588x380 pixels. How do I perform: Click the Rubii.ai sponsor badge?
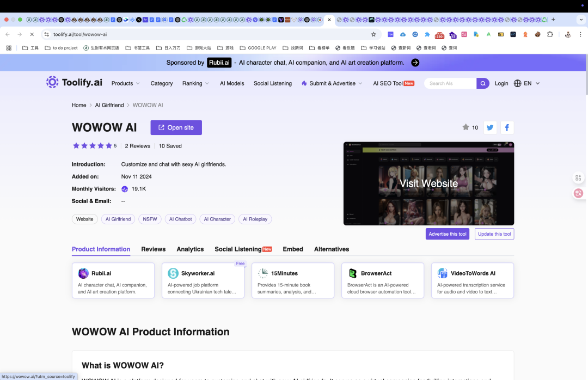click(219, 63)
